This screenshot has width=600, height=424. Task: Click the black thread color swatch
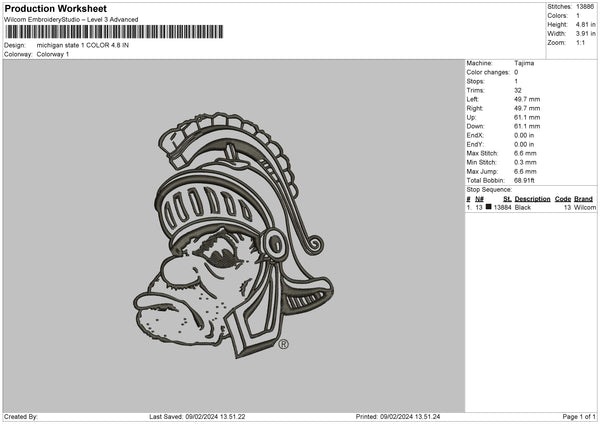(x=489, y=207)
